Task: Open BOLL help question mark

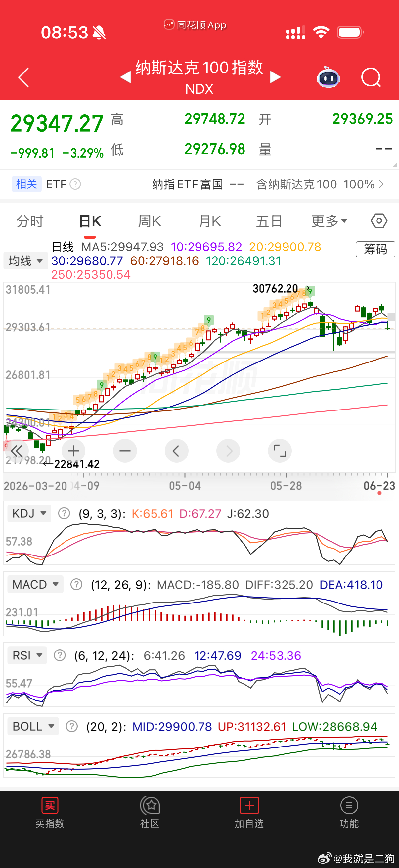Action: pos(72,726)
